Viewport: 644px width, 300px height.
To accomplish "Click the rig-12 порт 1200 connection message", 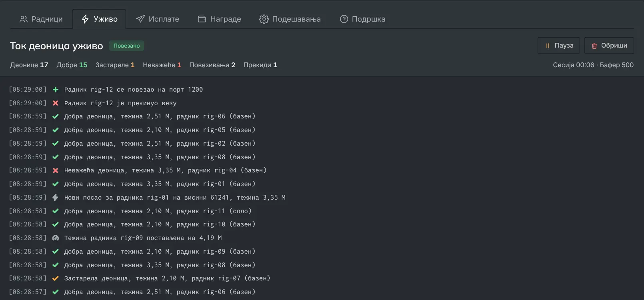I will tap(134, 90).
